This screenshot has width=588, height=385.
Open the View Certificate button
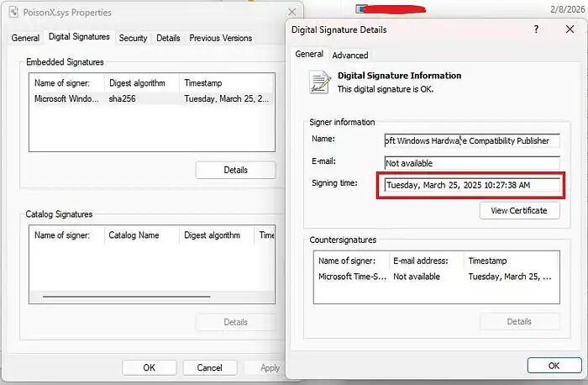tap(519, 210)
